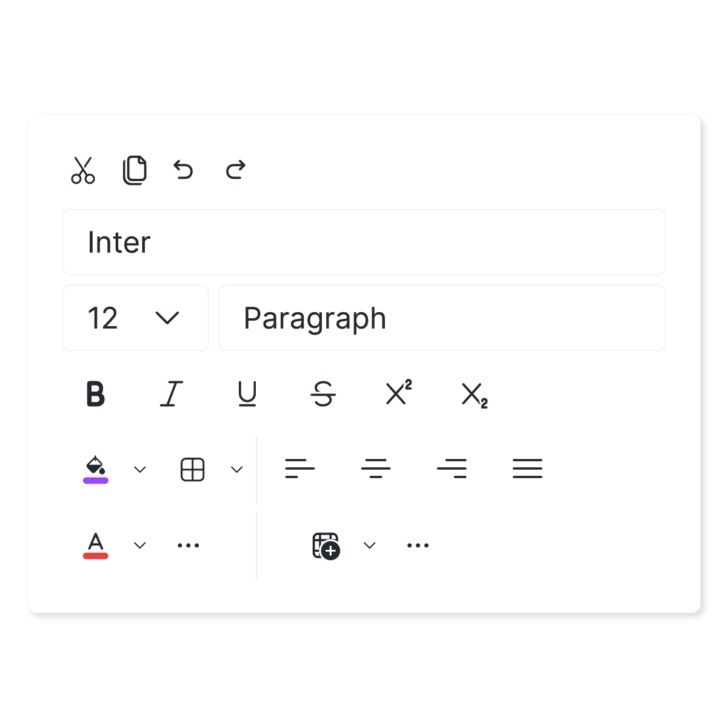Expand the borders options chevron
Screen dimensions: 728x728
[237, 470]
